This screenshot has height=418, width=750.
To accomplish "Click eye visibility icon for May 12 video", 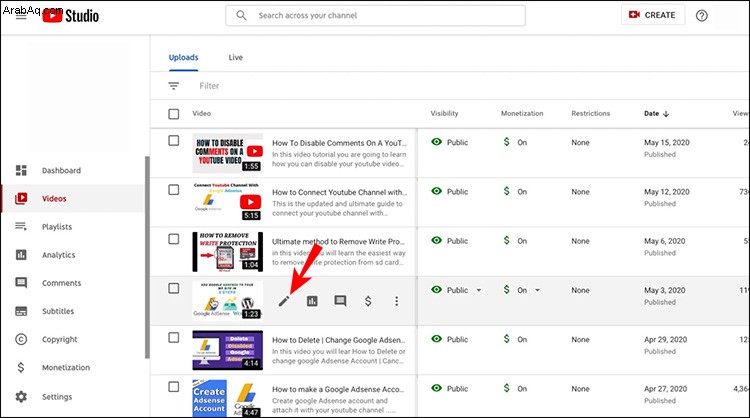I will coord(436,191).
